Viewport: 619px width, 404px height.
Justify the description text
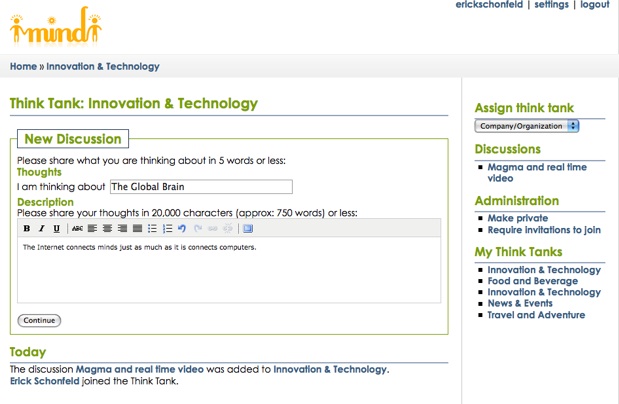(137, 229)
